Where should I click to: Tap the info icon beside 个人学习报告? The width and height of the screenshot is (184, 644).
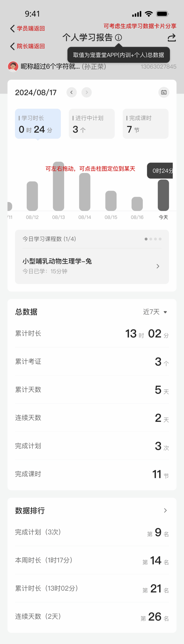[118, 37]
